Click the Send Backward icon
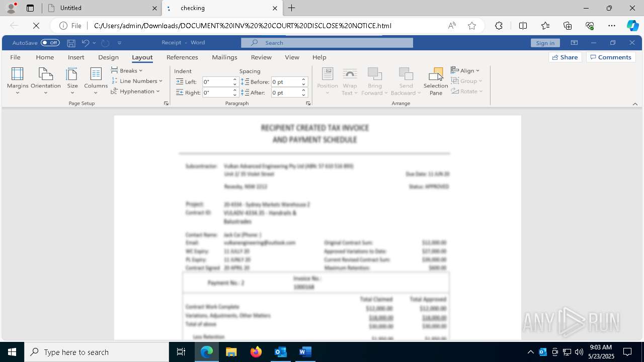Viewport: 644px width, 362px height. pyautogui.click(x=406, y=74)
